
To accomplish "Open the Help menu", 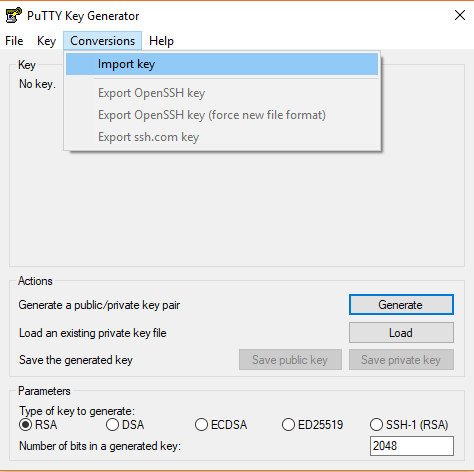I will point(161,41).
